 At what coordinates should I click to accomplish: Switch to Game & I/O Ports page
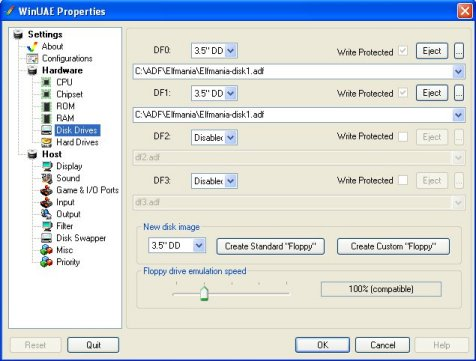coord(87,190)
